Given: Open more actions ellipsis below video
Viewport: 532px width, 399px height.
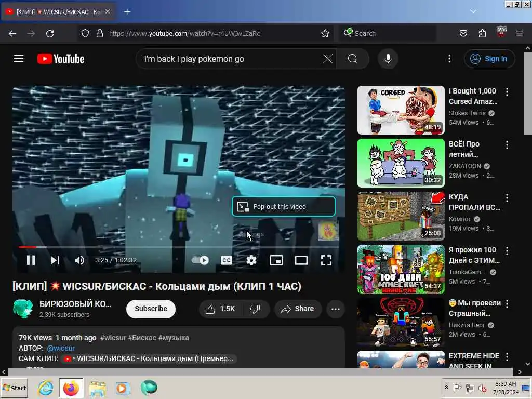Looking at the screenshot, I should pyautogui.click(x=335, y=309).
